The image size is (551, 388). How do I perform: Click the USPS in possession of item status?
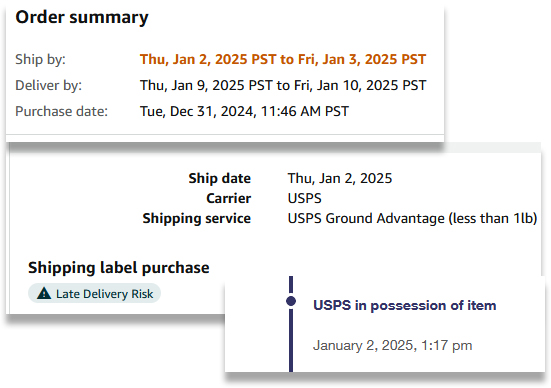click(404, 305)
